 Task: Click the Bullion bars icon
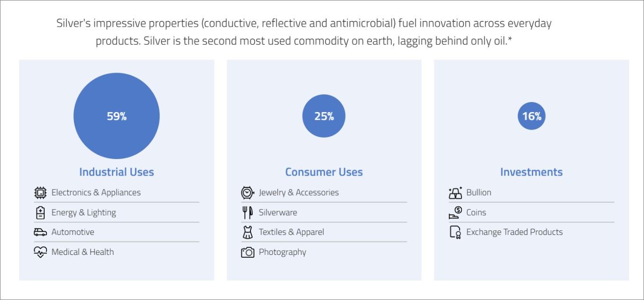455,193
